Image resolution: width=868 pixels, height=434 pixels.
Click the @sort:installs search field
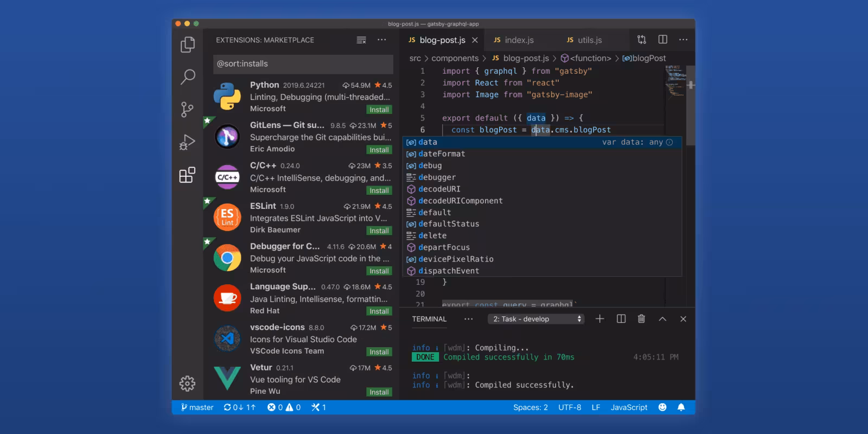(x=303, y=64)
